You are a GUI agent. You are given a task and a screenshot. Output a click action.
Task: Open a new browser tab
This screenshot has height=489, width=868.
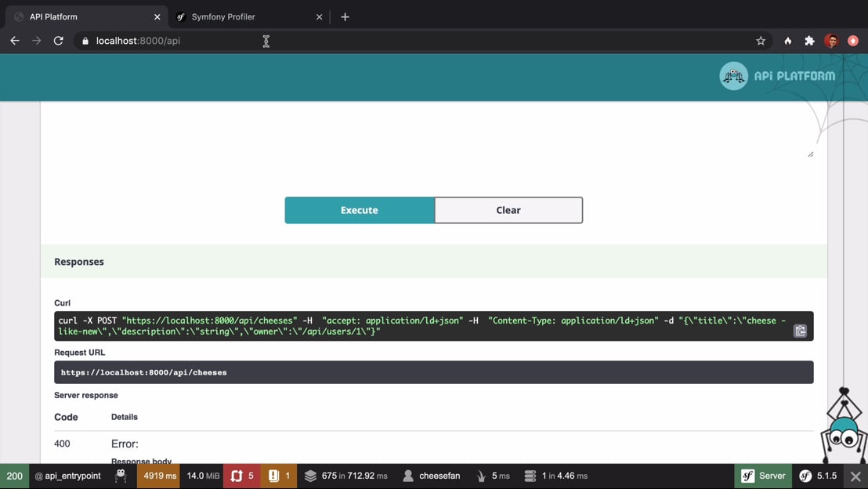[345, 16]
